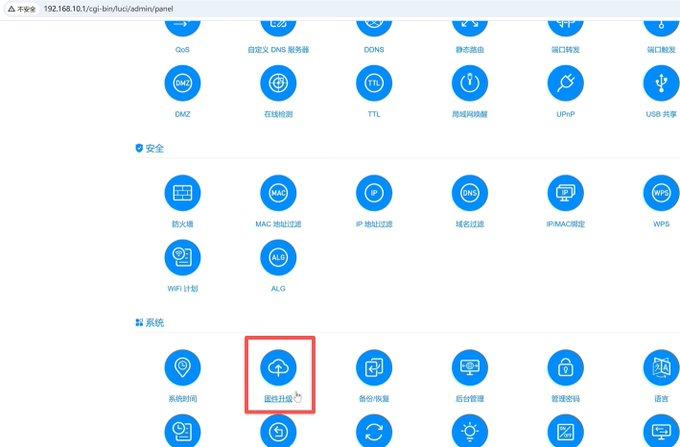Open the UPnP plug icon
This screenshot has width=680, height=447.
[566, 83]
